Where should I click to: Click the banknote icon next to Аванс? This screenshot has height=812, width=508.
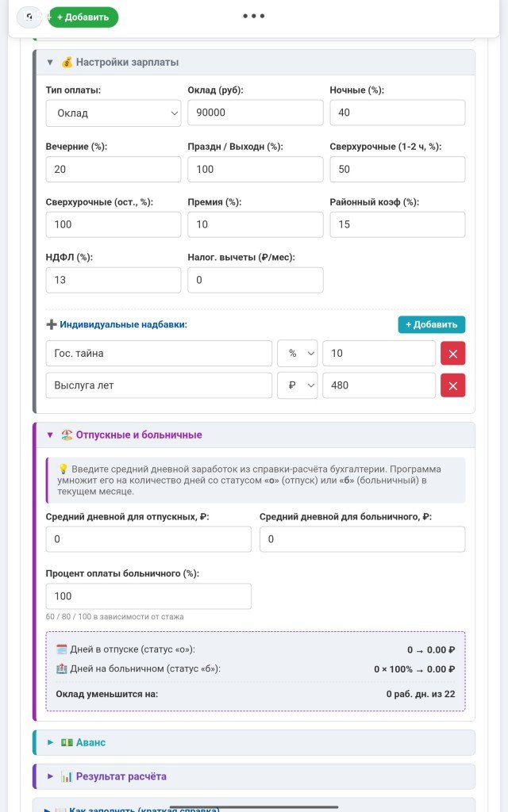coord(67,742)
